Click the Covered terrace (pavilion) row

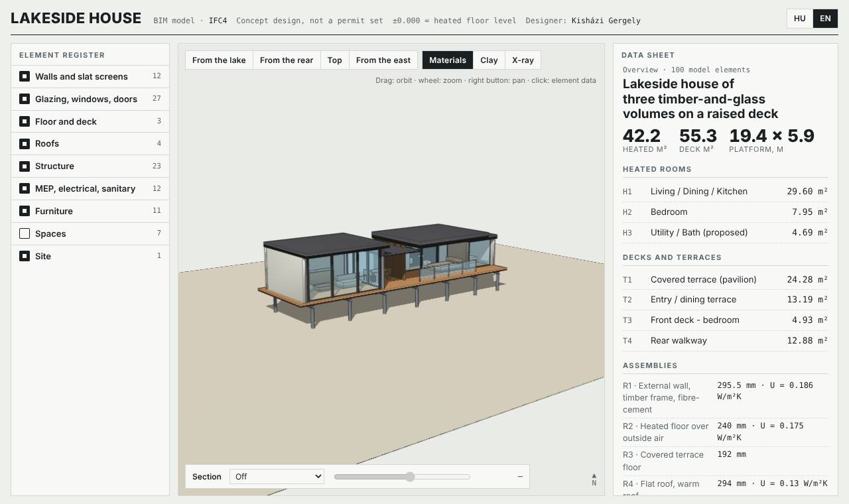point(725,279)
